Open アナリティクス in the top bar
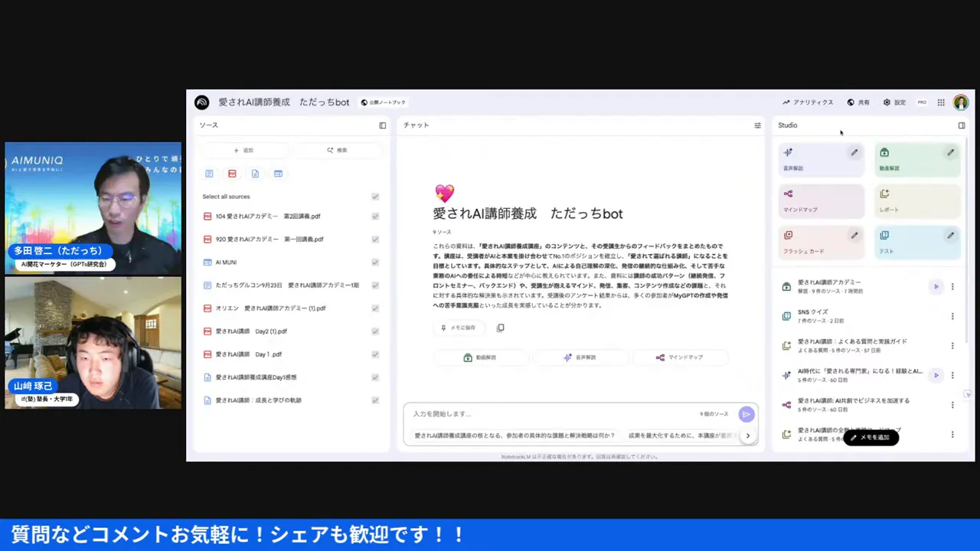 (808, 103)
